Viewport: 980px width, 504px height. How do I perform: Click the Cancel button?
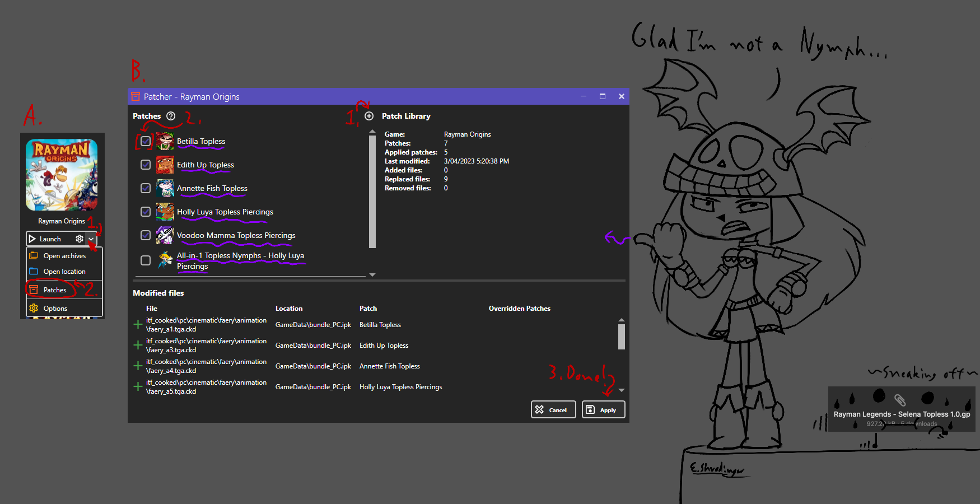(x=553, y=409)
